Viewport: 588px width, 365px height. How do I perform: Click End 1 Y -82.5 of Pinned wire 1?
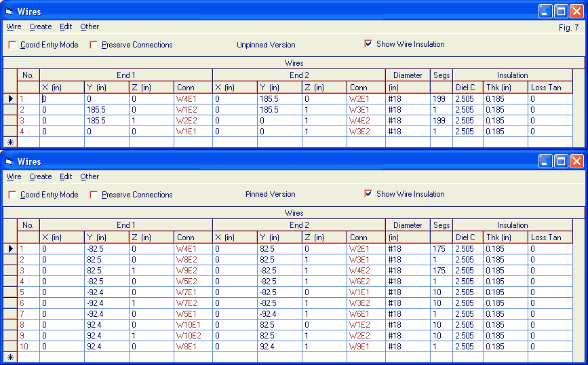click(106, 249)
